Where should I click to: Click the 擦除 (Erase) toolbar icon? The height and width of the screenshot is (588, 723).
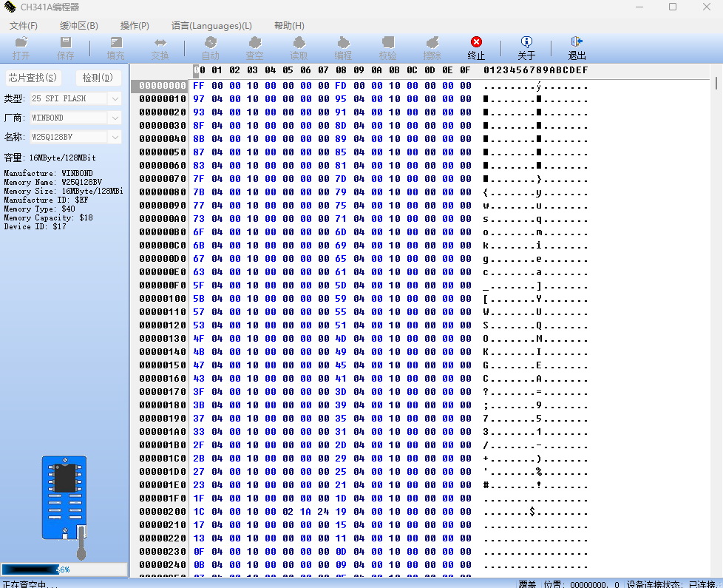(432, 48)
